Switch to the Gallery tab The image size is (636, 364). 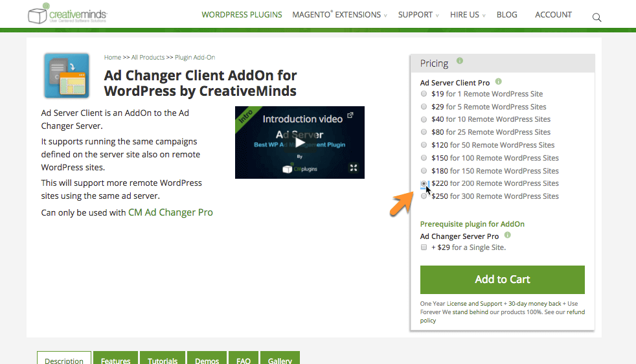click(280, 359)
